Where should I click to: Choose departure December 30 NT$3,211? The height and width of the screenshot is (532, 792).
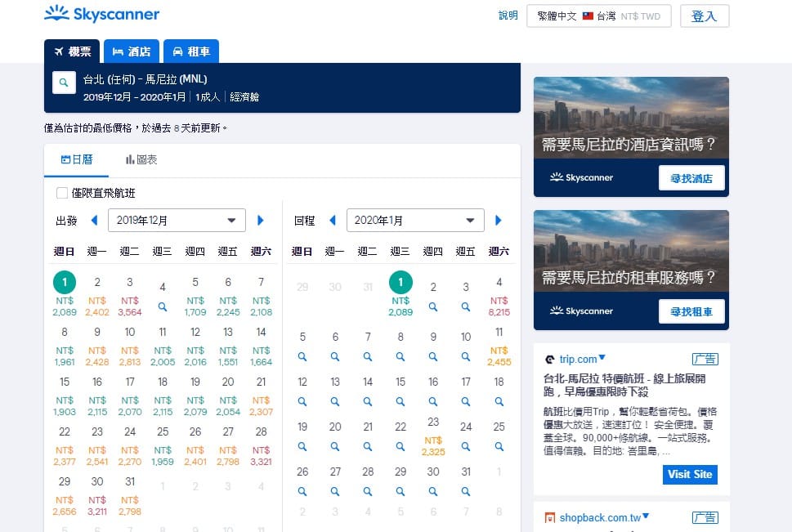tap(97, 496)
